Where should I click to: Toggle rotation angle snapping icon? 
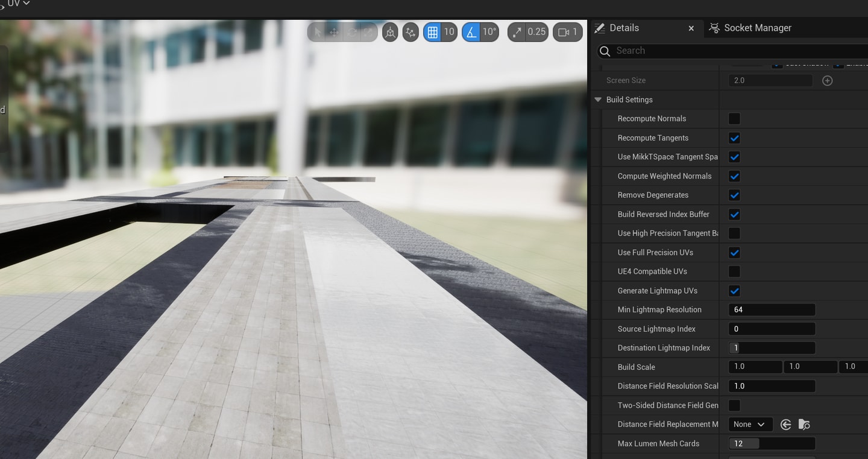click(x=471, y=32)
